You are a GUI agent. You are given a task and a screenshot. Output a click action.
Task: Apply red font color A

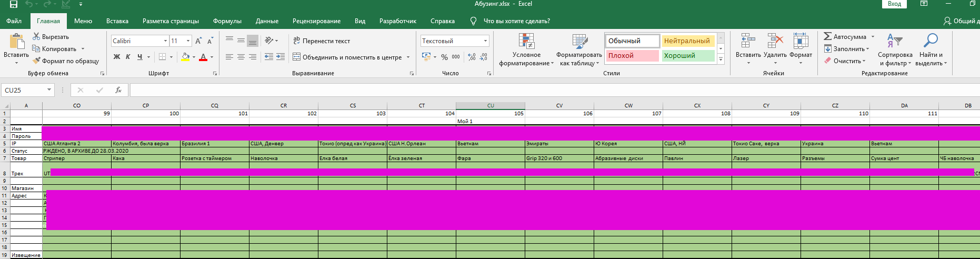(x=203, y=57)
